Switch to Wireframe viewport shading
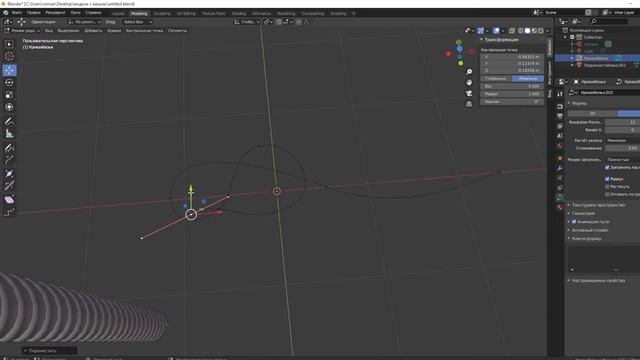Viewport: 640px width, 360px height. tap(521, 31)
